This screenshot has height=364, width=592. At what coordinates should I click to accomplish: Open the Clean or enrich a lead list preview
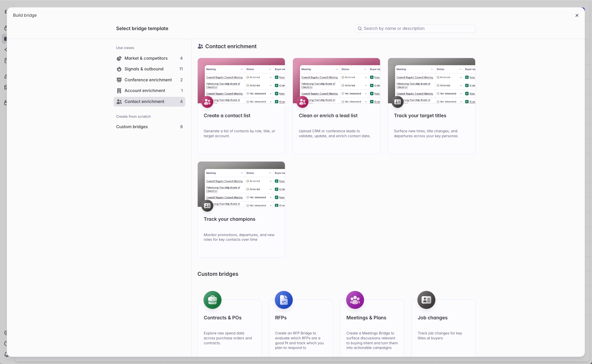[336, 81]
